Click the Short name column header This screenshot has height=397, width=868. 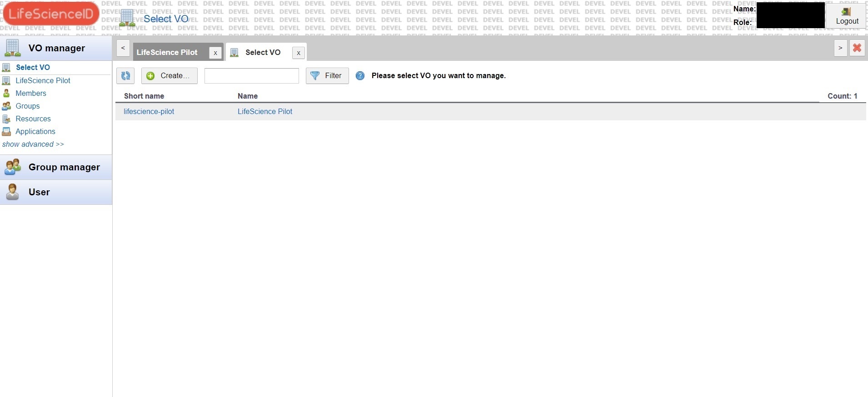144,96
